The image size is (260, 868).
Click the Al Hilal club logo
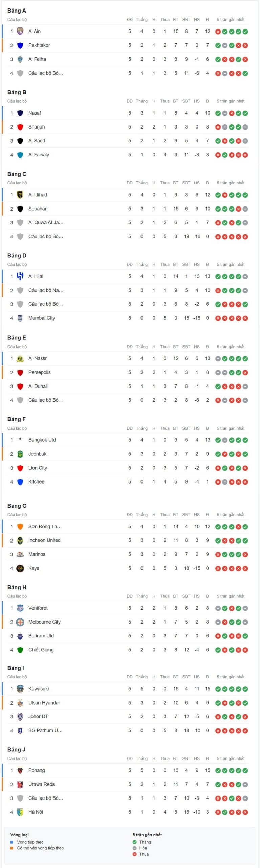(20, 276)
